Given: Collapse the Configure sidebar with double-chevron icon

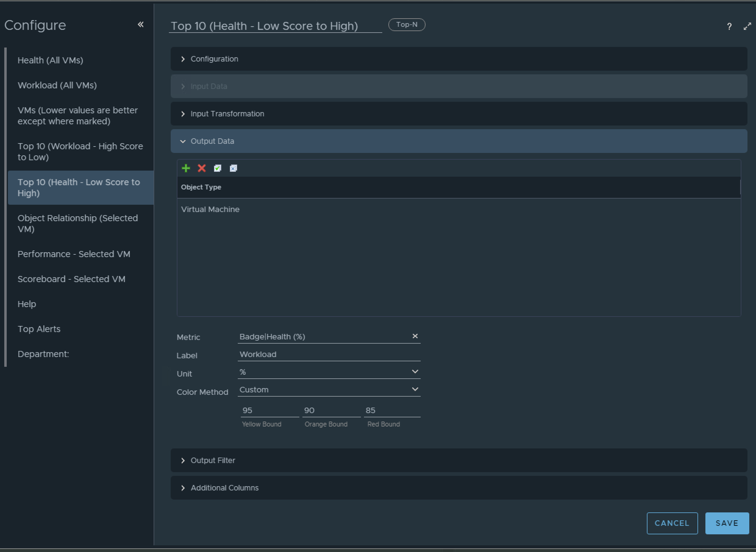Looking at the screenshot, I should coord(141,24).
